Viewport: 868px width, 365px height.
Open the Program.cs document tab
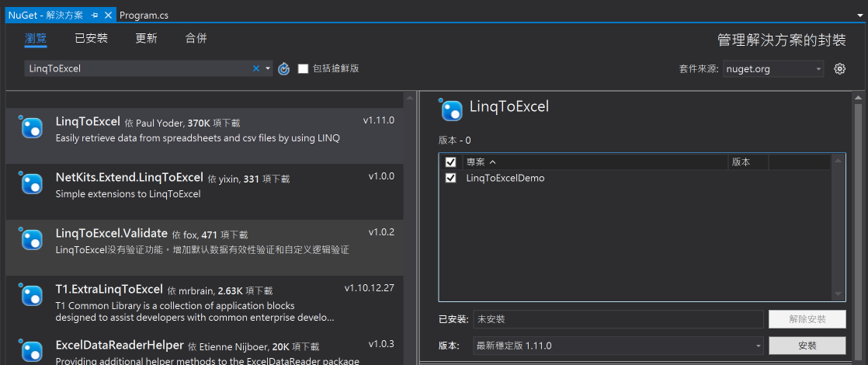[x=144, y=16]
